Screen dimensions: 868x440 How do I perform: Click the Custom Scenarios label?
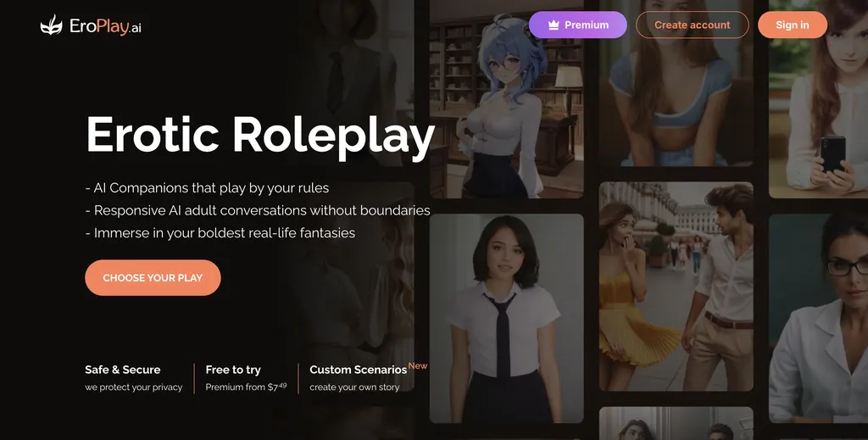[359, 370]
